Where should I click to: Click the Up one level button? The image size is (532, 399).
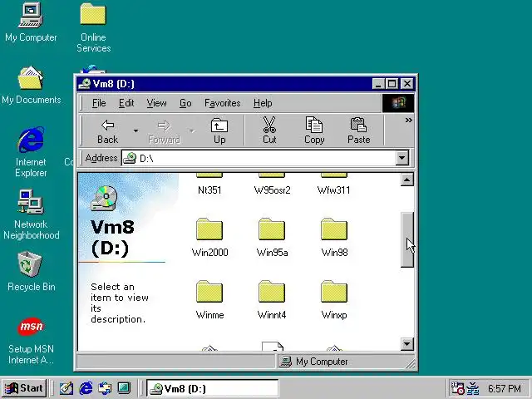click(x=219, y=131)
